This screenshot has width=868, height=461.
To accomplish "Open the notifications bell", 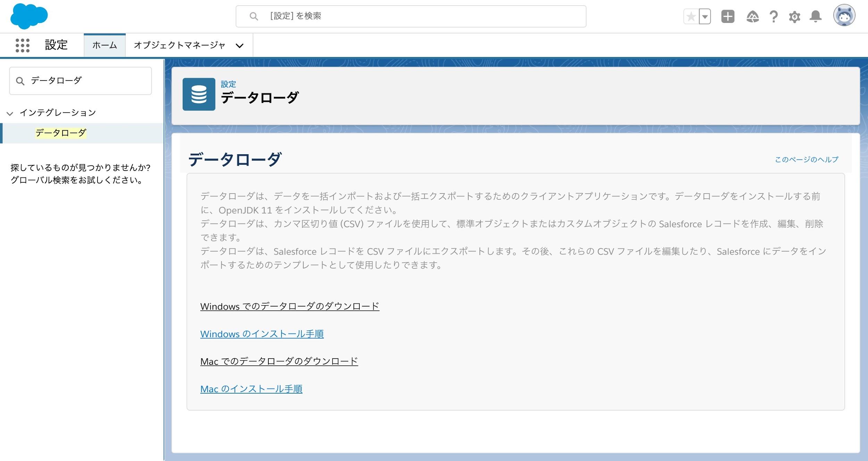I will 816,17.
